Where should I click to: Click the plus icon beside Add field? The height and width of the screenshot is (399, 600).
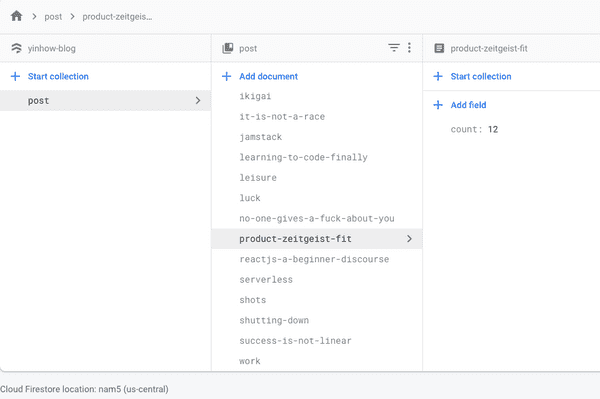(438, 105)
